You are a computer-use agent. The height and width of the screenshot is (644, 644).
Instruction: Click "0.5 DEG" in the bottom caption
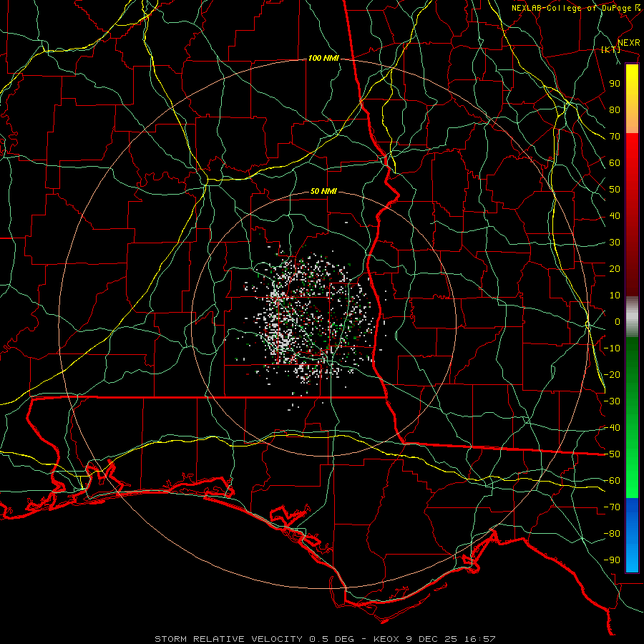pyautogui.click(x=333, y=639)
